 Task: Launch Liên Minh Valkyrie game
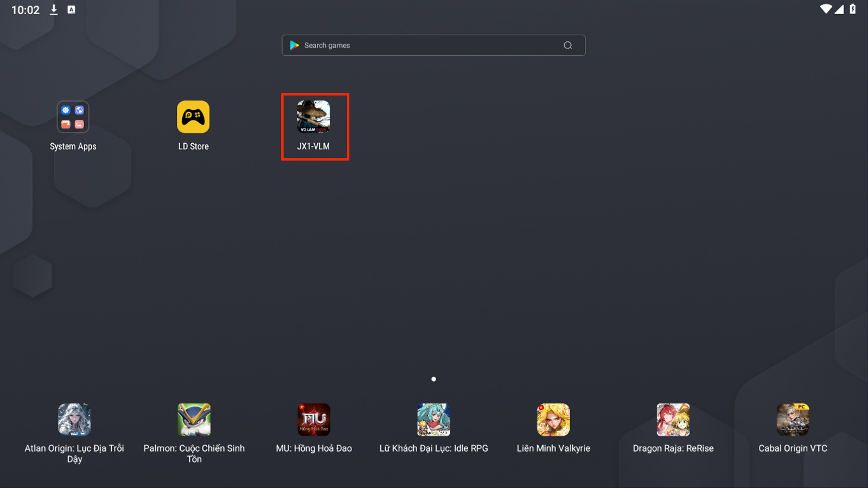pos(553,420)
